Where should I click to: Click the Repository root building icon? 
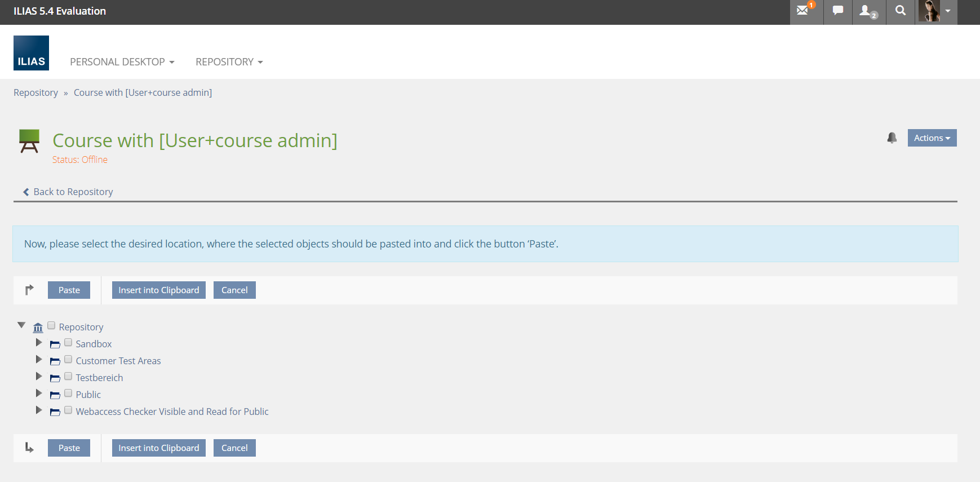tap(38, 328)
